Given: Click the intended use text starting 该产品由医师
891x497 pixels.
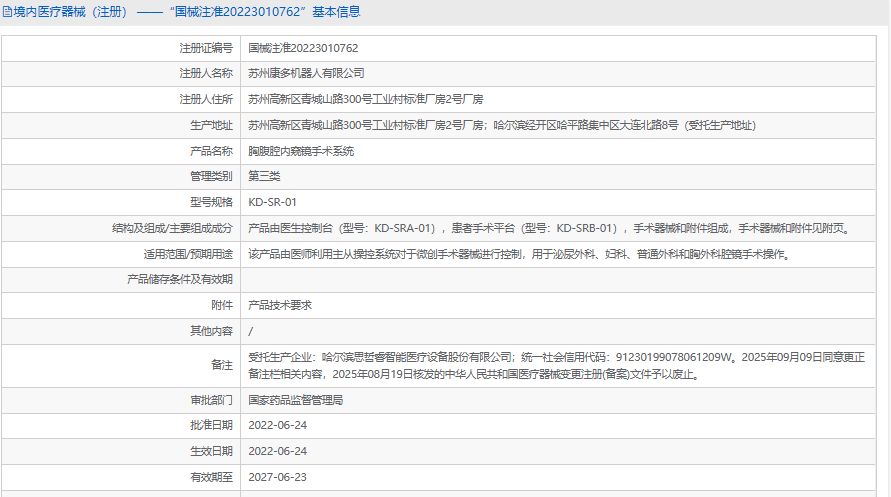Looking at the screenshot, I should (521, 254).
